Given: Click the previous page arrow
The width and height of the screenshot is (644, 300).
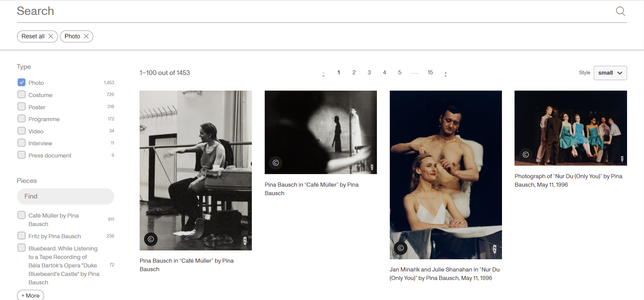Looking at the screenshot, I should click(323, 73).
